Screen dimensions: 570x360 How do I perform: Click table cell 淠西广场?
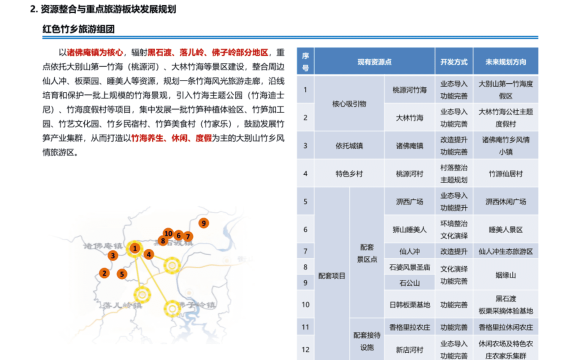pyautogui.click(x=409, y=201)
